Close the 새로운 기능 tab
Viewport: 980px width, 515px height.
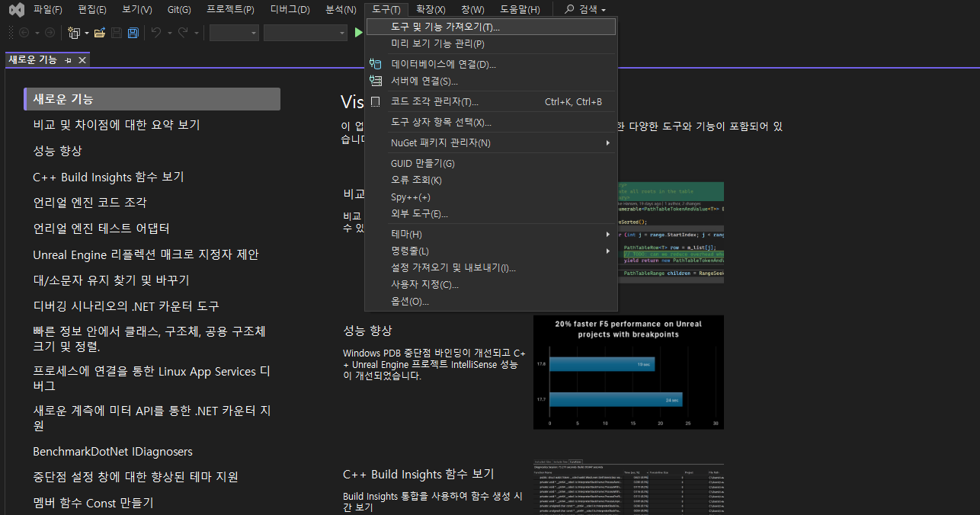[82, 59]
